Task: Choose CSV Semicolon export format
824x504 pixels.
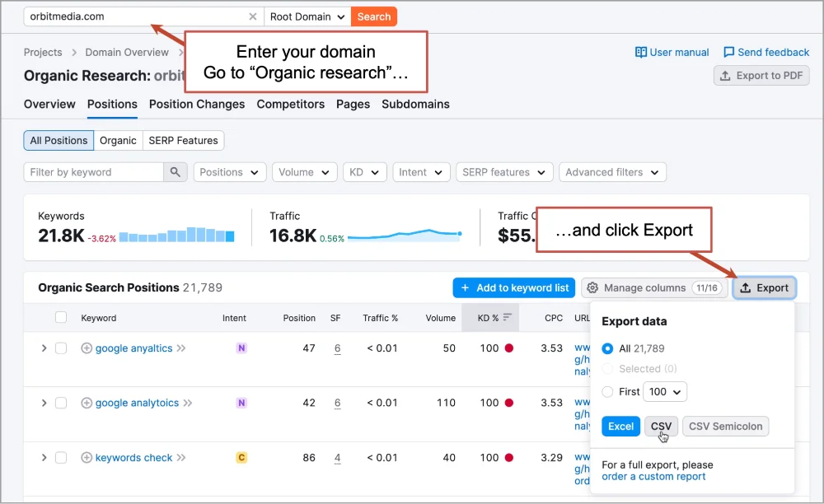Action: (726, 427)
